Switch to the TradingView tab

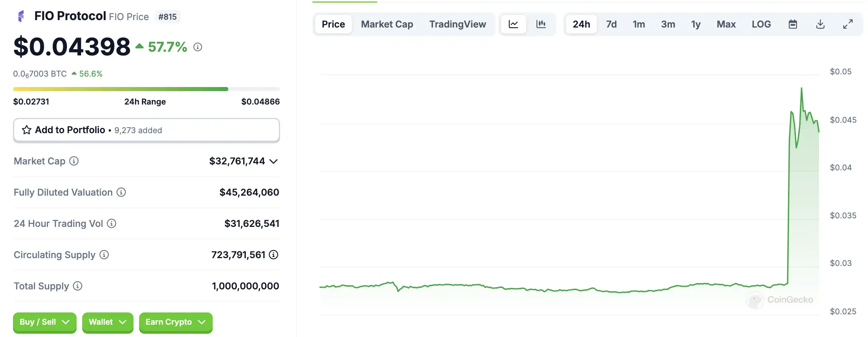click(457, 25)
